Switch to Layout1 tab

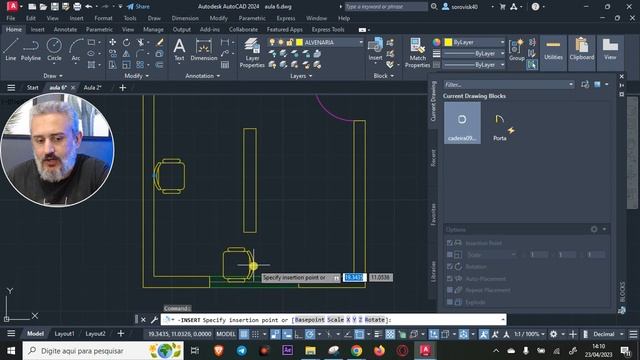[x=64, y=334]
